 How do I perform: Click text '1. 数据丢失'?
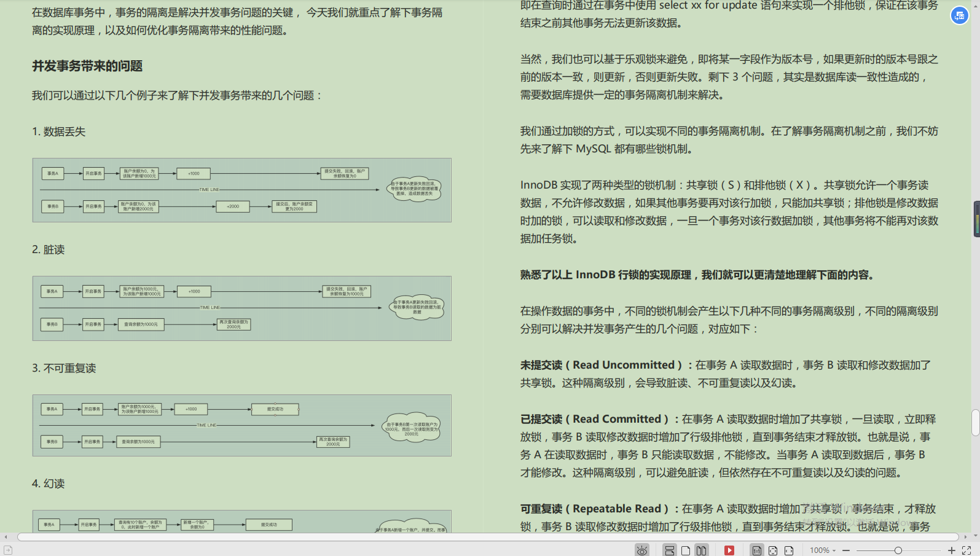pyautogui.click(x=59, y=131)
